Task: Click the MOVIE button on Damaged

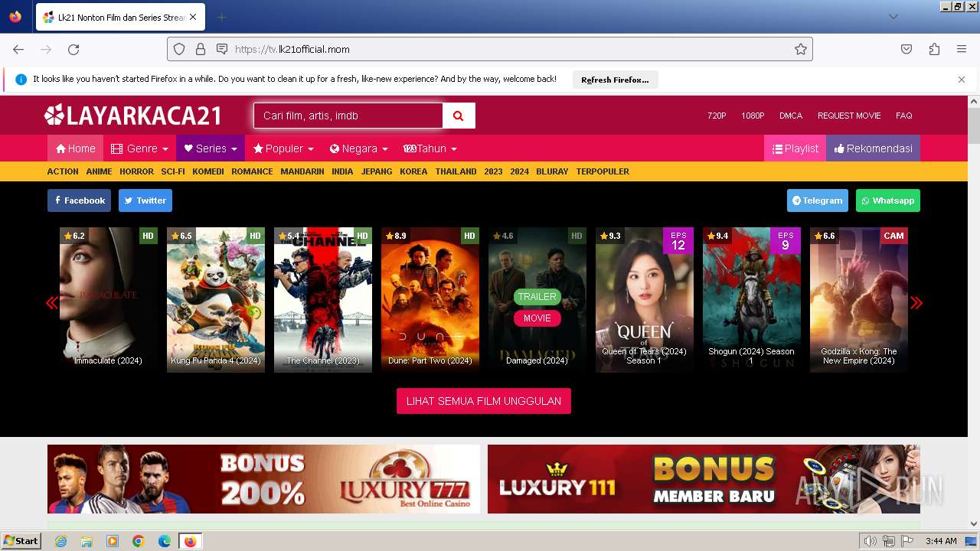Action: coord(537,318)
